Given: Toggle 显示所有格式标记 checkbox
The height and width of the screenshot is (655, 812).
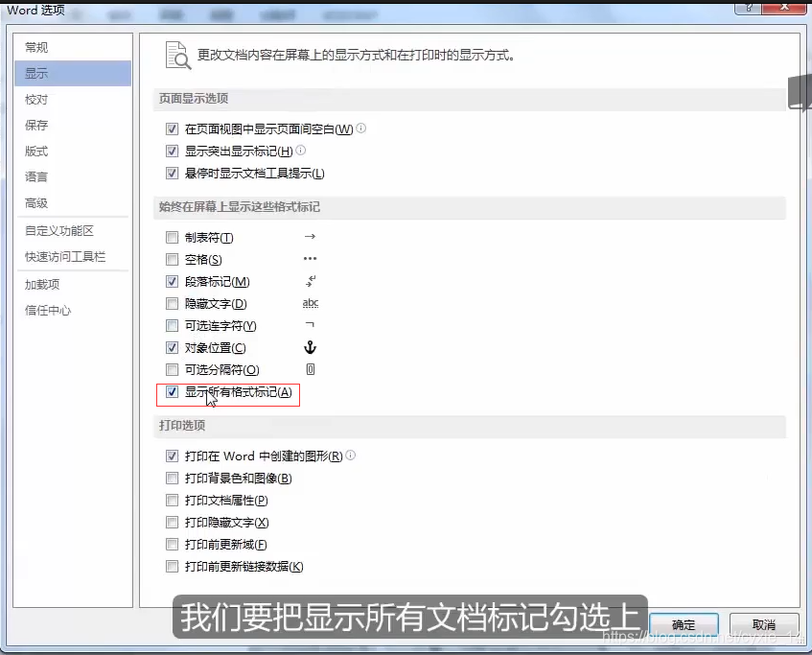Looking at the screenshot, I should point(172,392).
